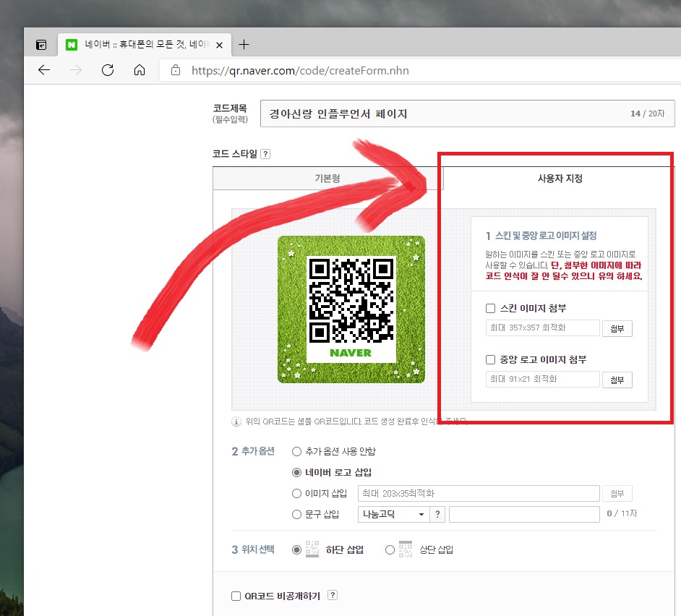Click the 최대 203x35최적화 image field
The width and height of the screenshot is (681, 616).
(x=479, y=494)
